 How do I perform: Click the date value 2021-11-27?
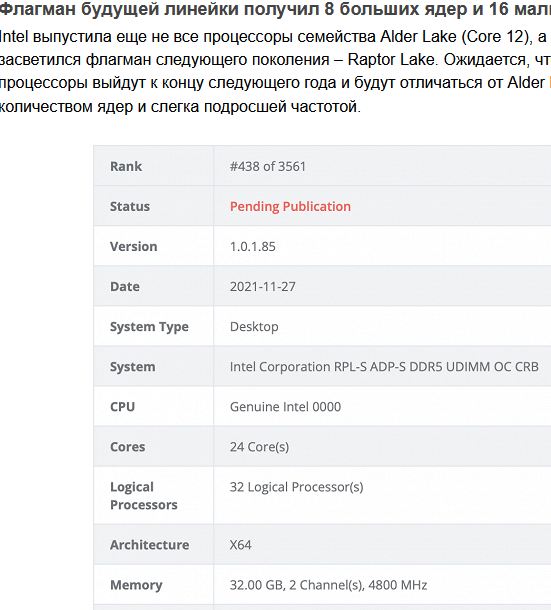point(263,287)
